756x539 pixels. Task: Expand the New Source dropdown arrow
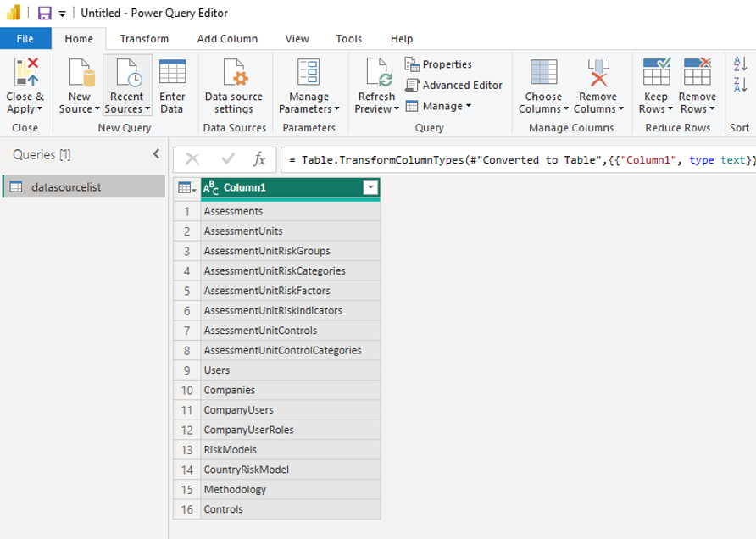[x=97, y=109]
